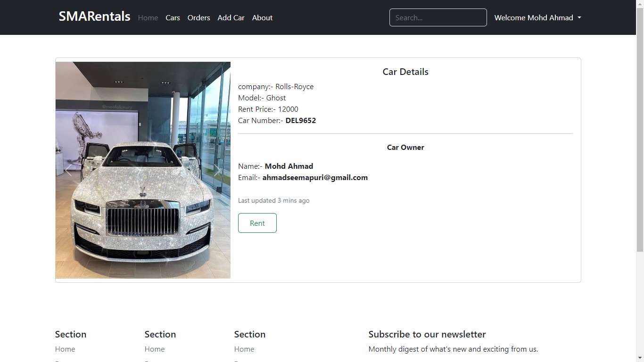Show the previous car photo in the carousel
The width and height of the screenshot is (644, 362).
coord(69,170)
